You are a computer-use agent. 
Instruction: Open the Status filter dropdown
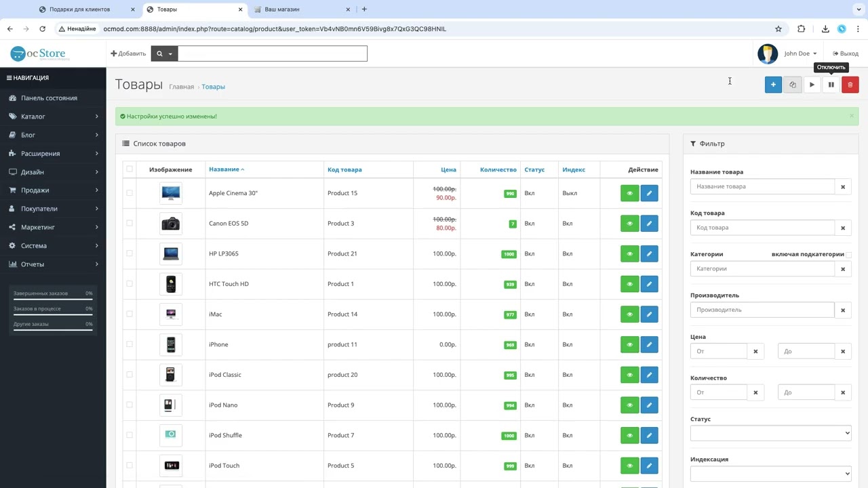click(771, 433)
